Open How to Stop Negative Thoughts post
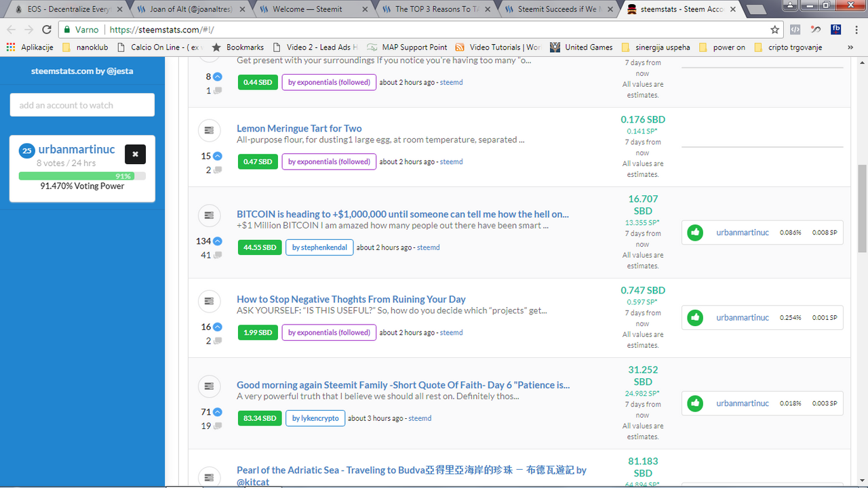The width and height of the screenshot is (868, 488). pyautogui.click(x=351, y=299)
